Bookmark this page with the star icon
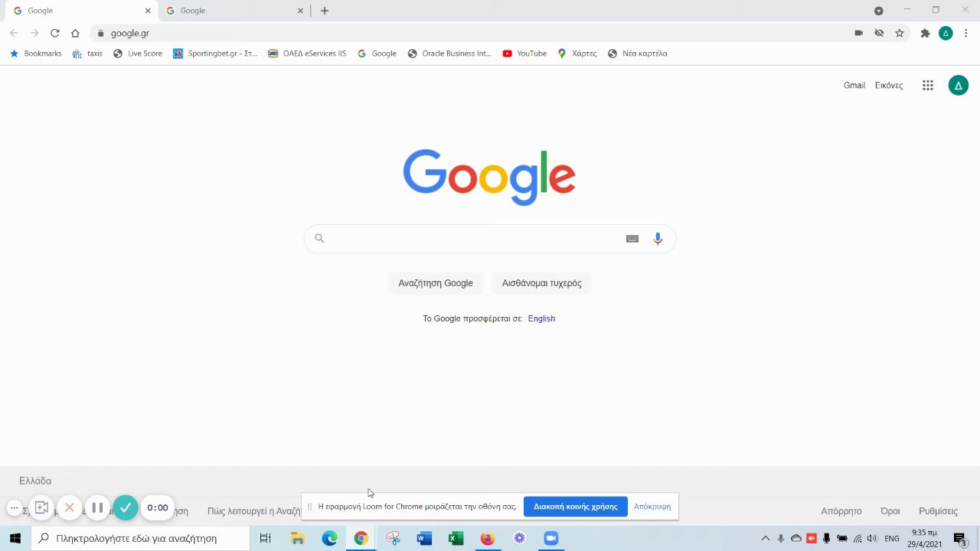Screen dimensions: 980x551 pyautogui.click(x=900, y=33)
